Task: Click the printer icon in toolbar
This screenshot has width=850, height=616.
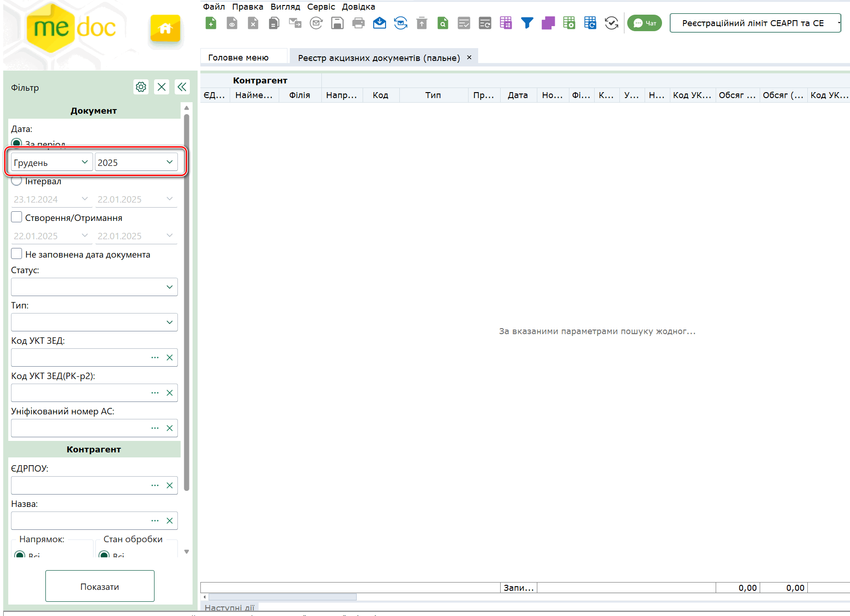Action: click(359, 23)
